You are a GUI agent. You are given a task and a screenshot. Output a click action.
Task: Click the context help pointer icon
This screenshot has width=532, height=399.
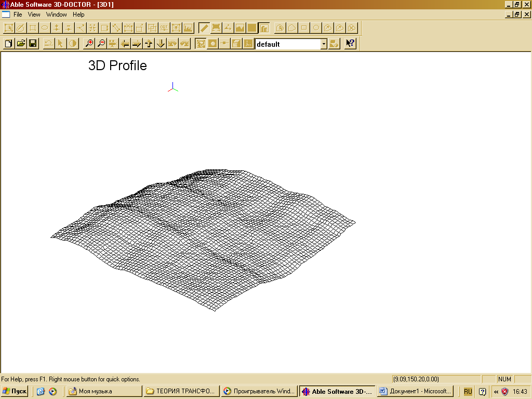pyautogui.click(x=350, y=44)
